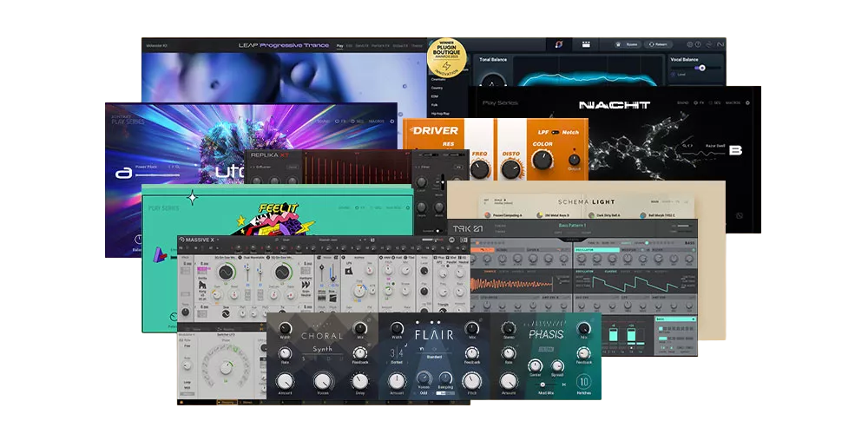Click the assistant swirl icon in mastering plugin

[x=558, y=44]
